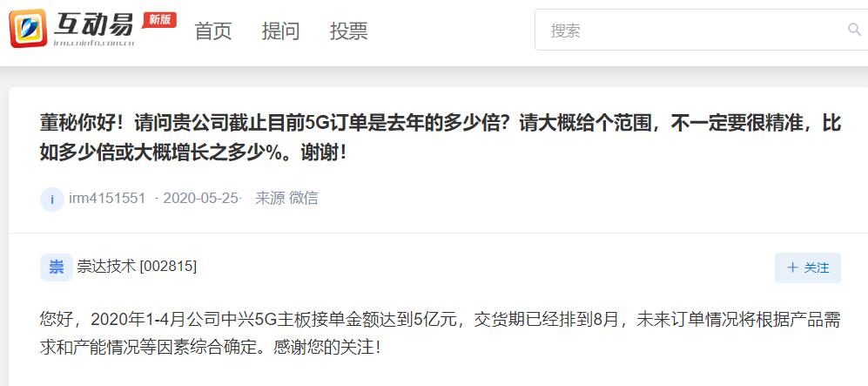This screenshot has height=386, width=868.
Task: Click the 互动易 site name text
Action: [93, 24]
